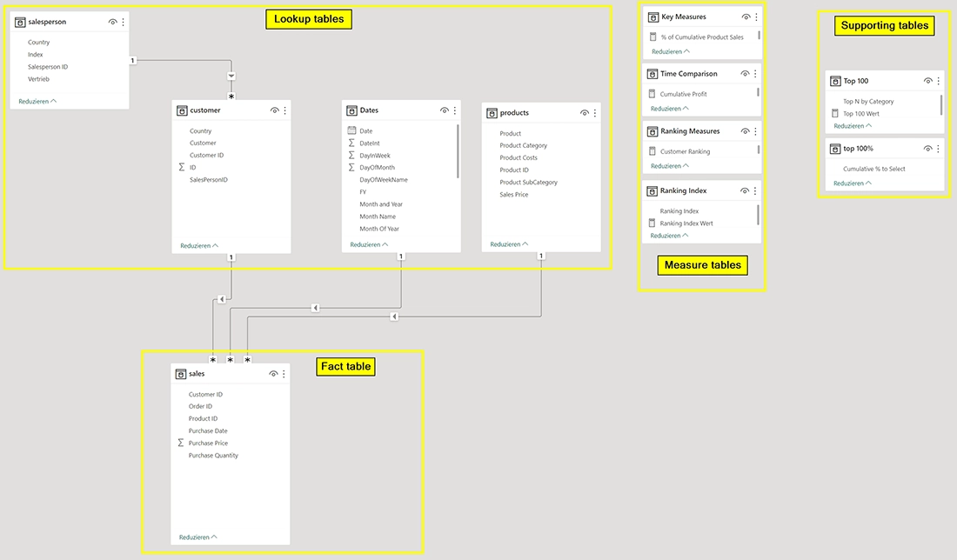Select the Salesperson ID field in salesperson
The width and height of the screenshot is (957, 560).
48,67
